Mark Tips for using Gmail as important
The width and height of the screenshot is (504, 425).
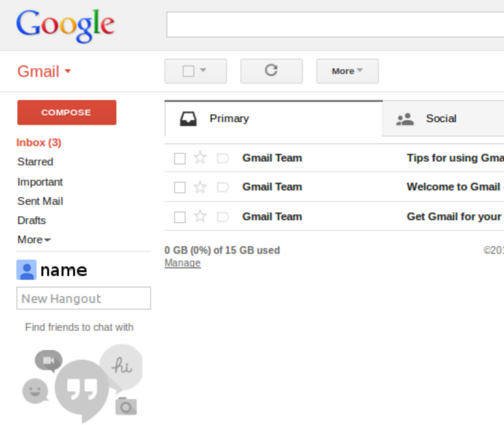223,158
